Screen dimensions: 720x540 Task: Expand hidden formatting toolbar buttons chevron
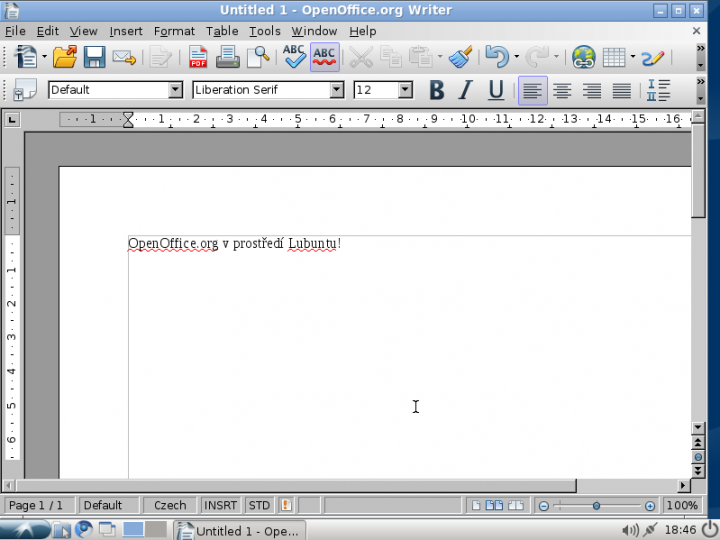click(x=700, y=82)
